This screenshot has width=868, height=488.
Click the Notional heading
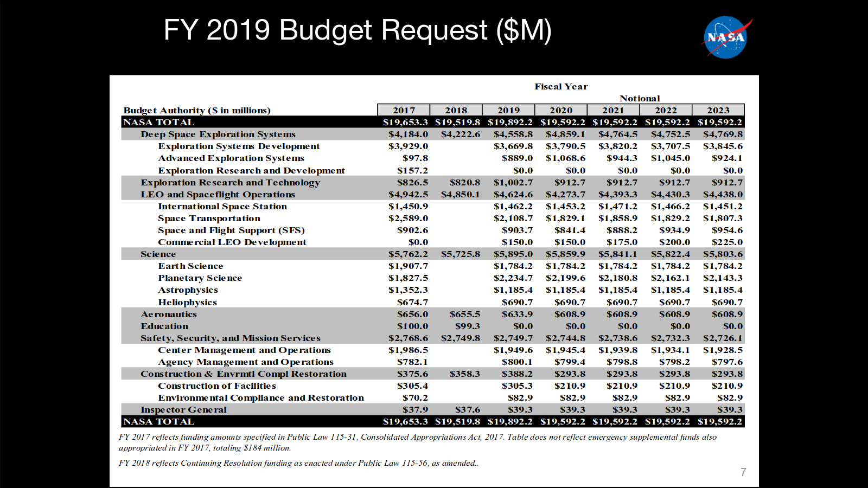tap(640, 99)
